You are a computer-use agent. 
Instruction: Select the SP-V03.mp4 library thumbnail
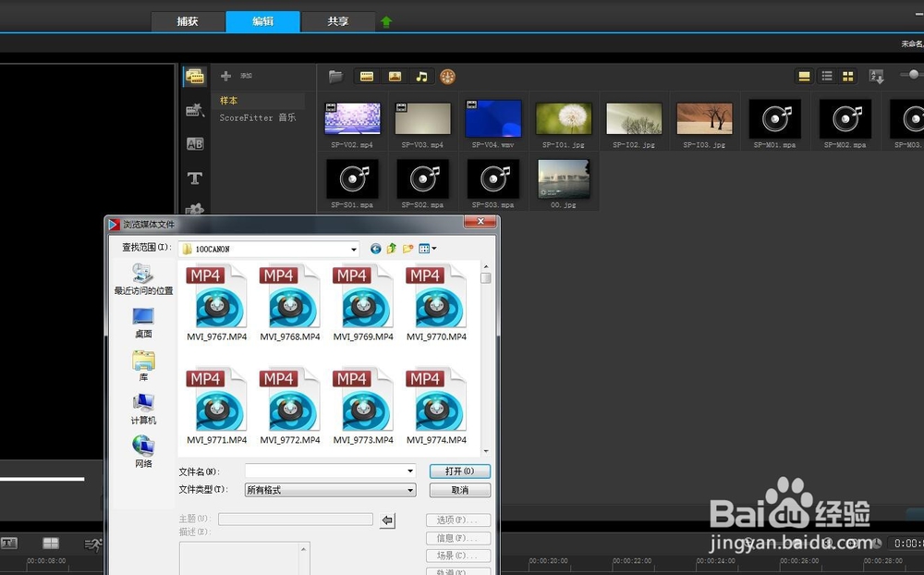click(x=423, y=118)
